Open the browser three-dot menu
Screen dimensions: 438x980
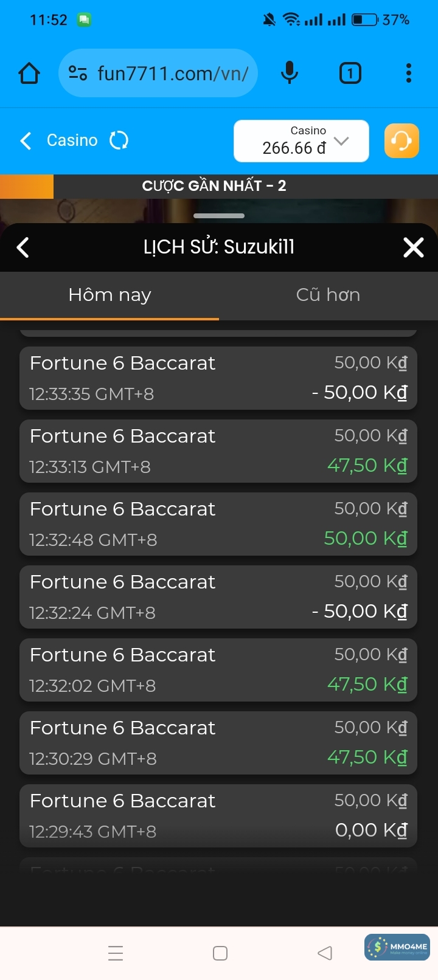[x=409, y=74]
